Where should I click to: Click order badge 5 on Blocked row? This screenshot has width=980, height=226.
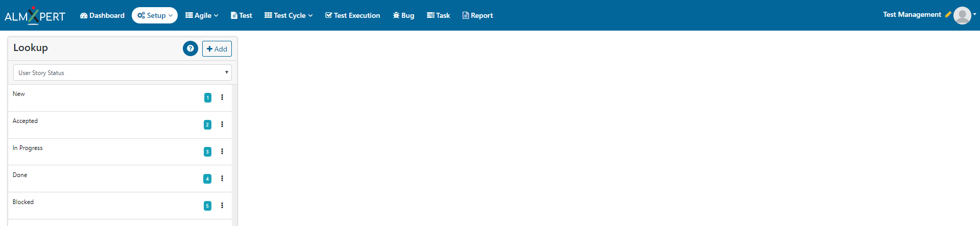[x=207, y=206]
